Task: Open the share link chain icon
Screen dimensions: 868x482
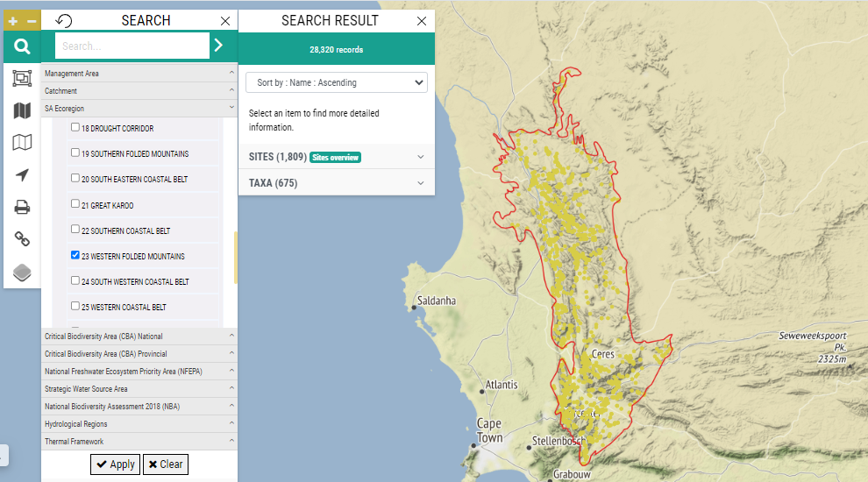Action: coord(22,239)
